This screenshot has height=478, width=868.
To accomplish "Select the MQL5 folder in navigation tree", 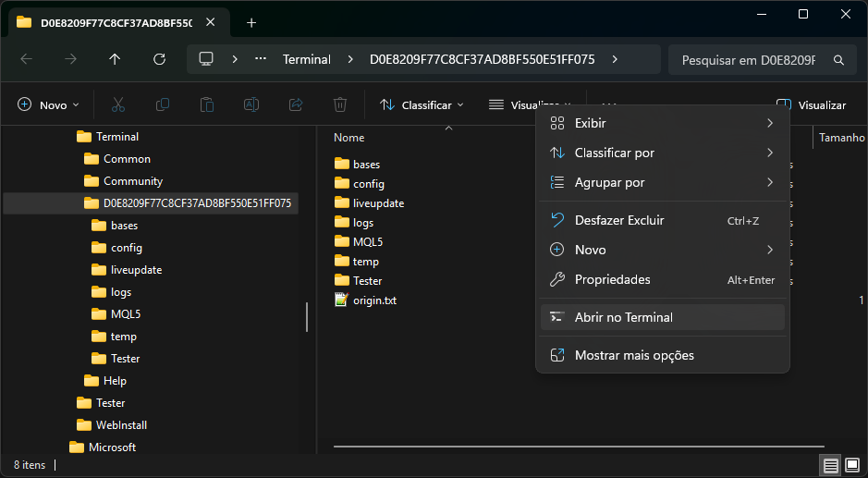I will click(125, 314).
